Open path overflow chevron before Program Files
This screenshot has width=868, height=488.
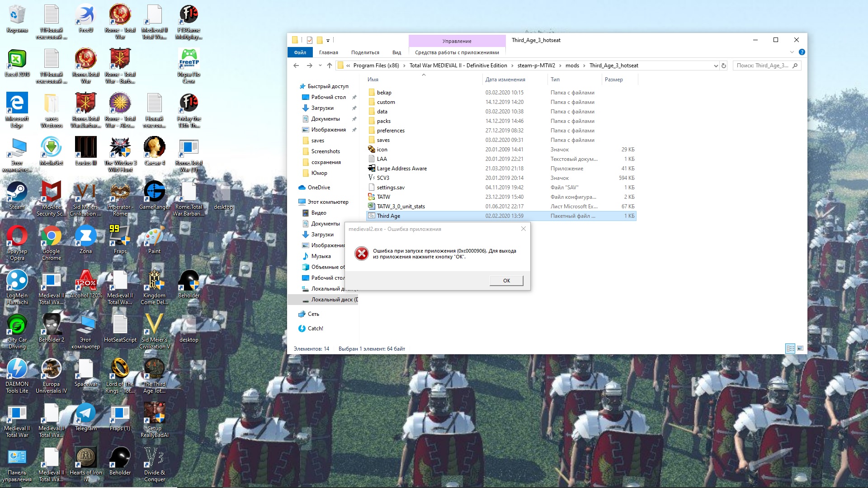(x=348, y=66)
